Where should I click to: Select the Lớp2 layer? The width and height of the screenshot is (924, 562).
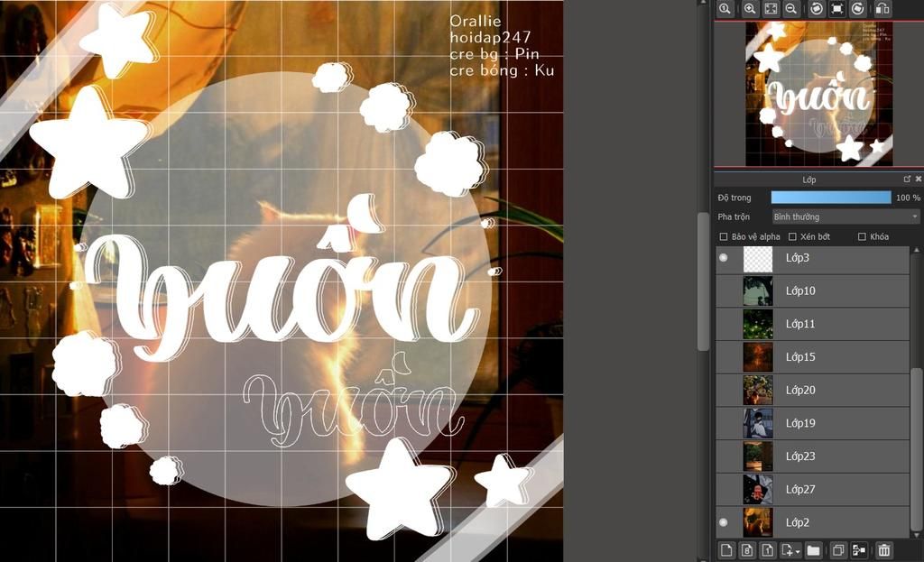(813, 522)
